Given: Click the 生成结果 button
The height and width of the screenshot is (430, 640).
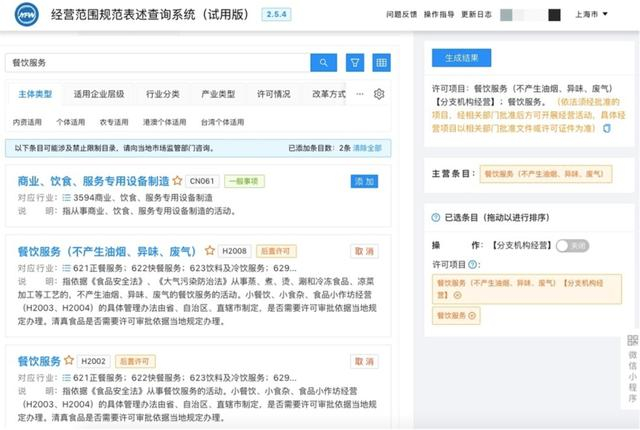Looking at the screenshot, I should pyautogui.click(x=462, y=58).
